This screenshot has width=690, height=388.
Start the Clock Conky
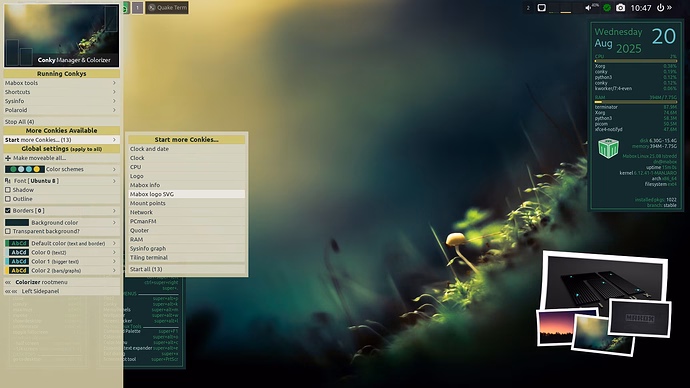coord(187,158)
